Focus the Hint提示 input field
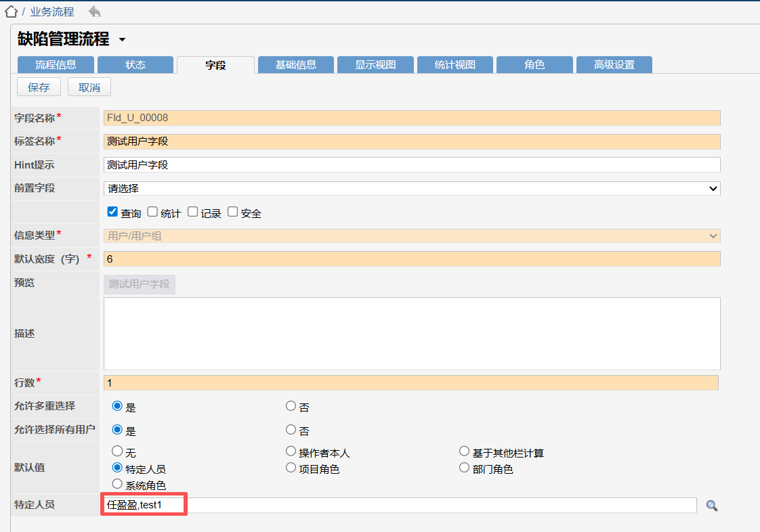This screenshot has height=532, width=760. click(x=411, y=164)
